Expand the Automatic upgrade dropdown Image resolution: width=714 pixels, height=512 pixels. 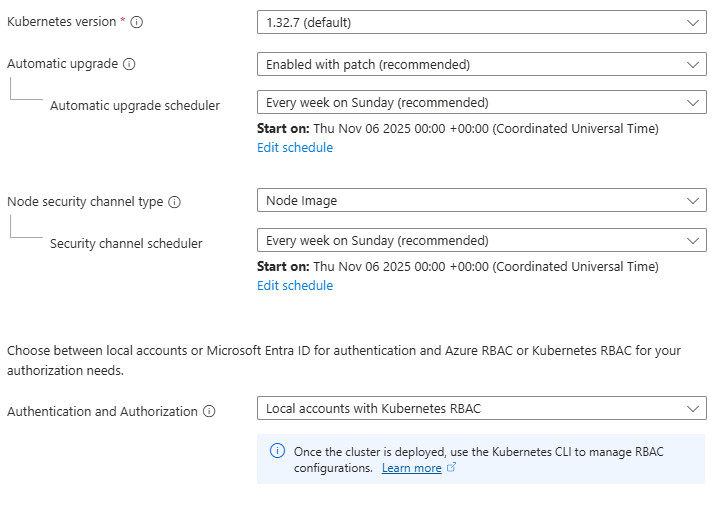[x=481, y=64]
